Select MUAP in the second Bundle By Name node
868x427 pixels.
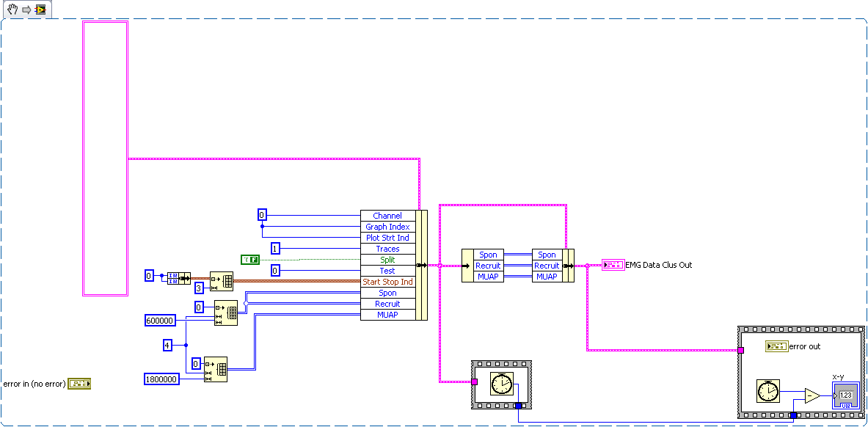pos(547,277)
